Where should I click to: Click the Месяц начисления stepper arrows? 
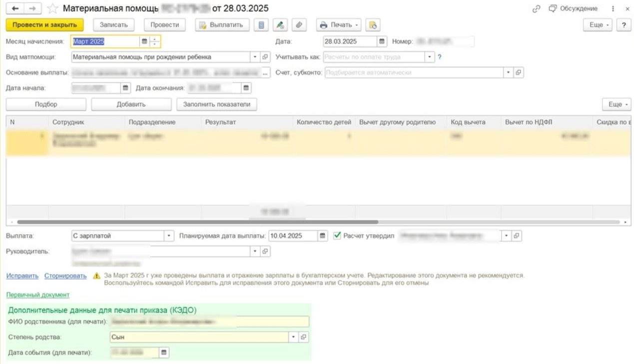click(x=155, y=41)
